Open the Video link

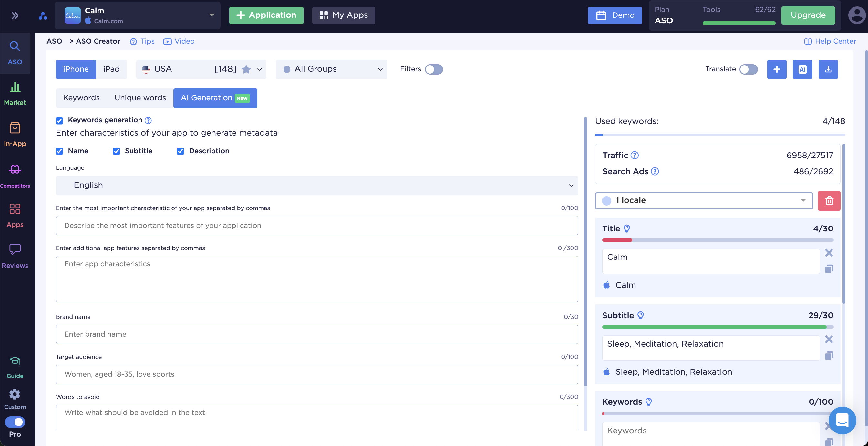click(179, 41)
